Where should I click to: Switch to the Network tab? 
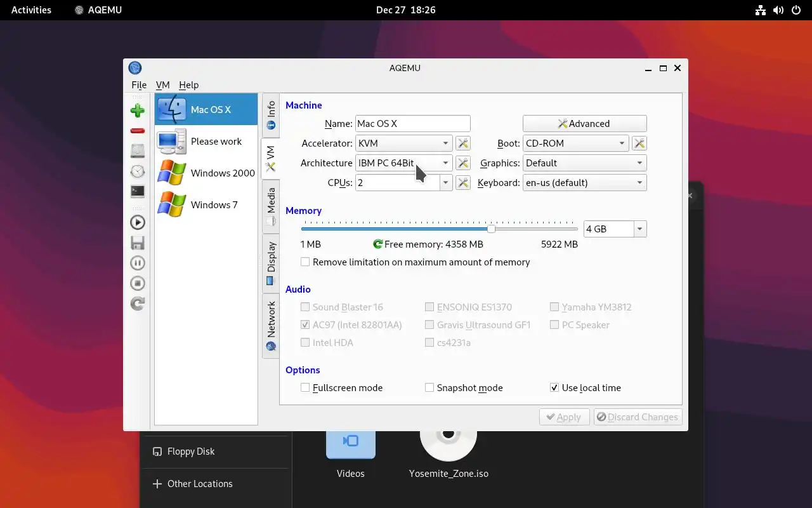pos(271,326)
